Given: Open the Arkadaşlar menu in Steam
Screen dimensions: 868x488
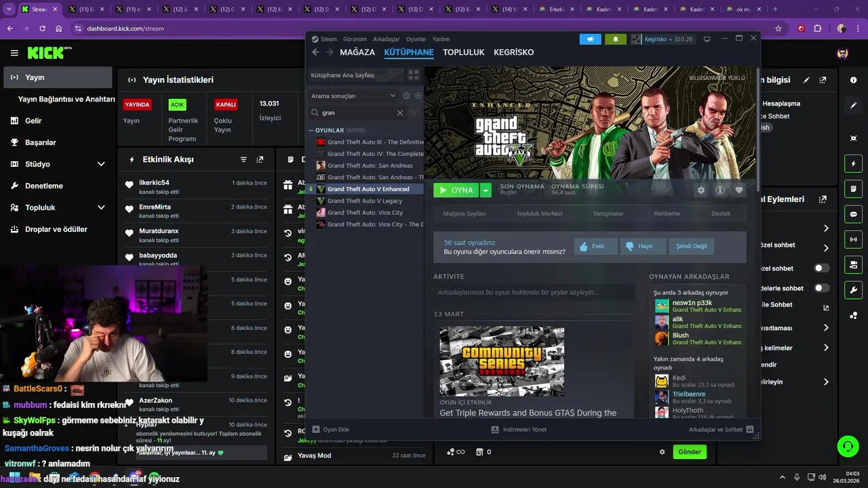Looking at the screenshot, I should (386, 39).
